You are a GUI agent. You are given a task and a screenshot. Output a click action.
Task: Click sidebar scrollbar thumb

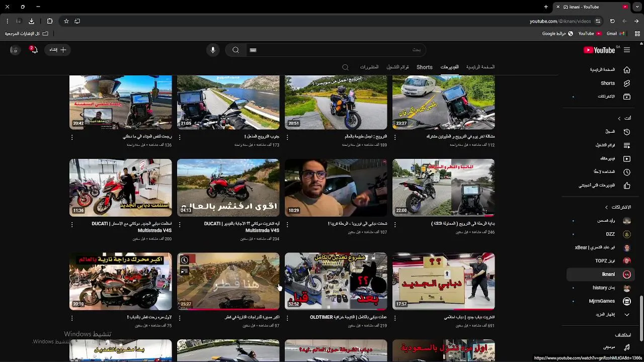click(x=641, y=318)
